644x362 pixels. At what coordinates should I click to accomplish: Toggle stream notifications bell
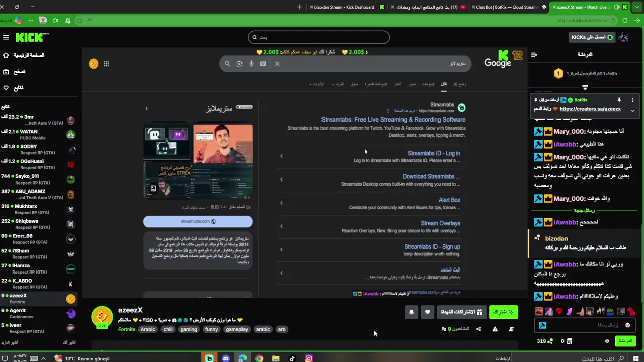coord(411,312)
